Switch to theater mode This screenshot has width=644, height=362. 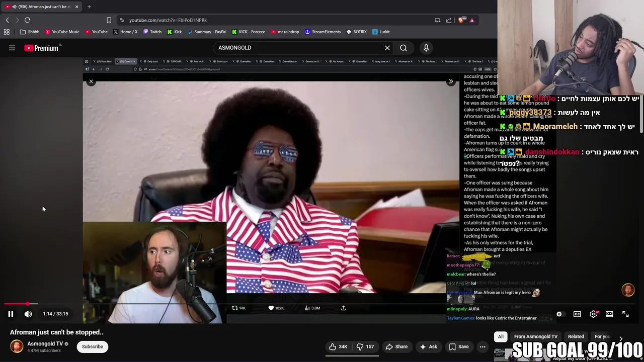(609, 314)
